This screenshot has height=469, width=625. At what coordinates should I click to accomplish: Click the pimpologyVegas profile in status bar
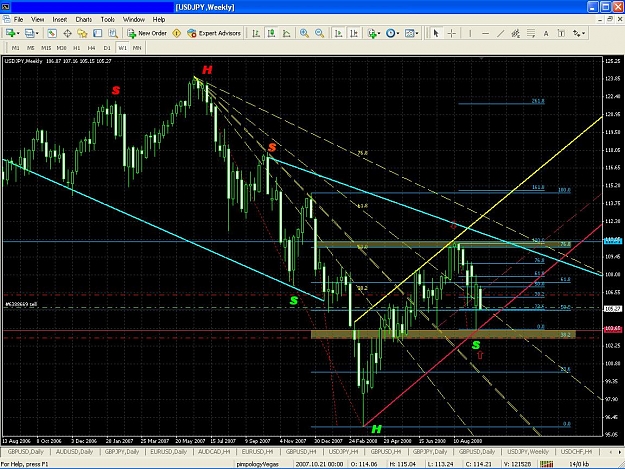pos(257,464)
